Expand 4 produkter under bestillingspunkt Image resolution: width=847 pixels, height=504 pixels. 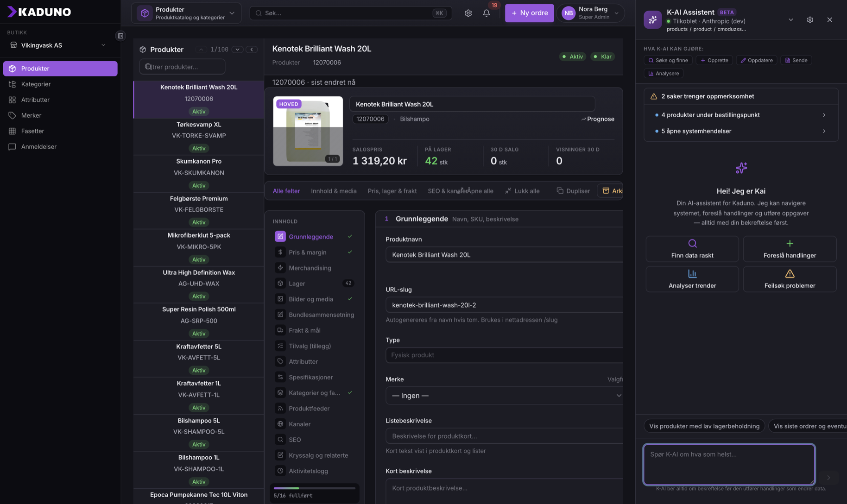[x=741, y=115]
